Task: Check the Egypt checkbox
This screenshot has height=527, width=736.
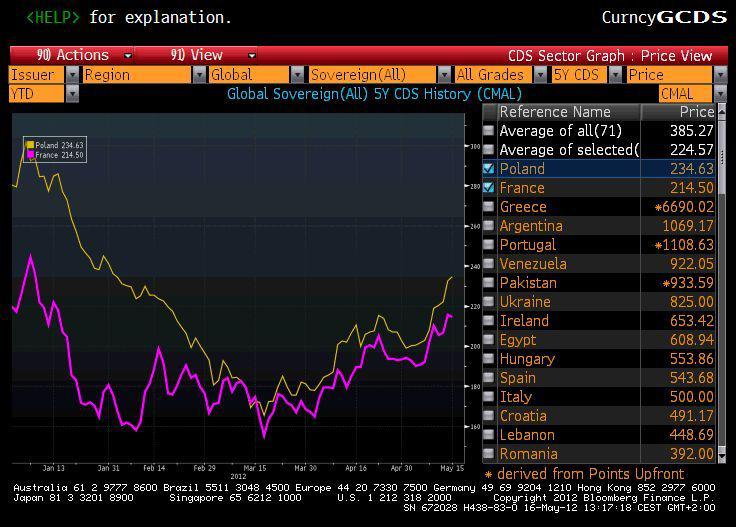Action: tap(489, 340)
